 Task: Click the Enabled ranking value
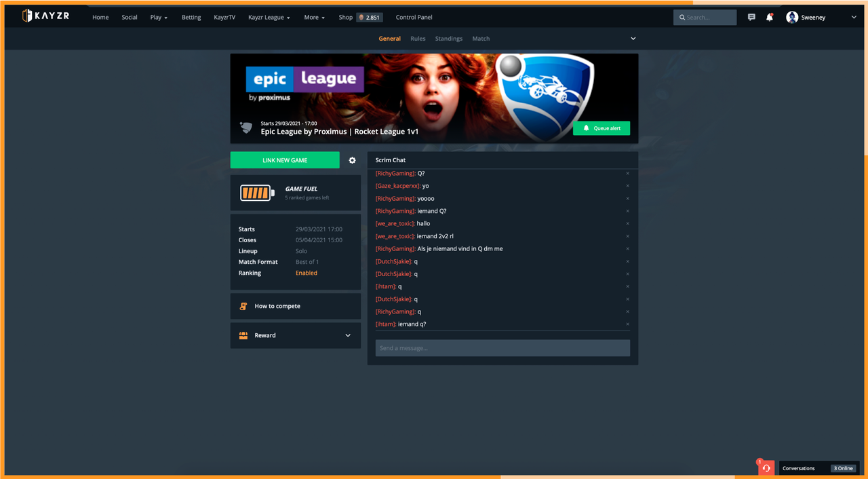point(307,273)
